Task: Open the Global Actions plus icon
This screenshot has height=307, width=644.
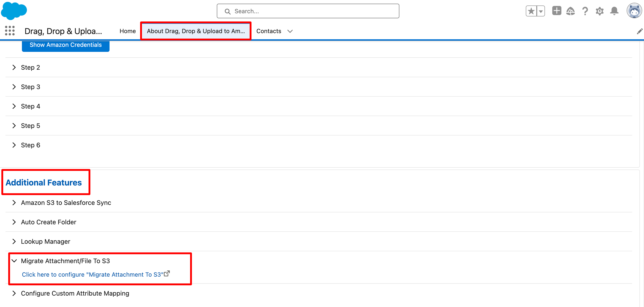Action: [557, 11]
